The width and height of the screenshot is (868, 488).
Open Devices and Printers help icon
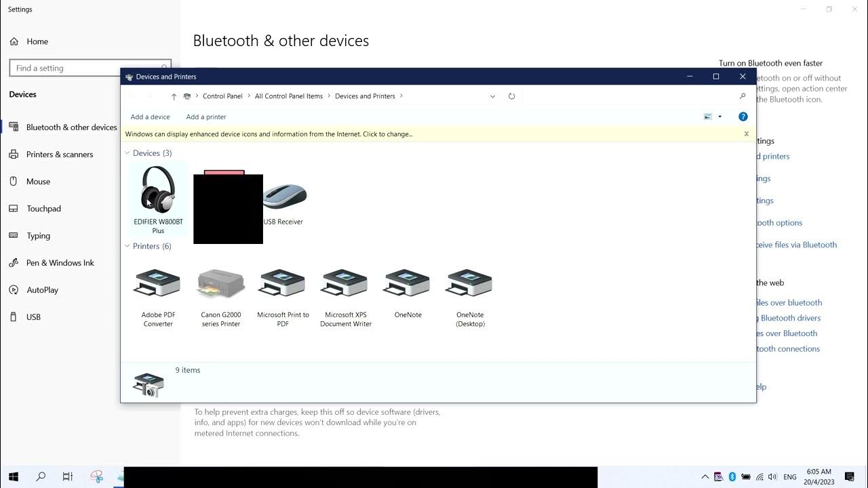(x=743, y=117)
